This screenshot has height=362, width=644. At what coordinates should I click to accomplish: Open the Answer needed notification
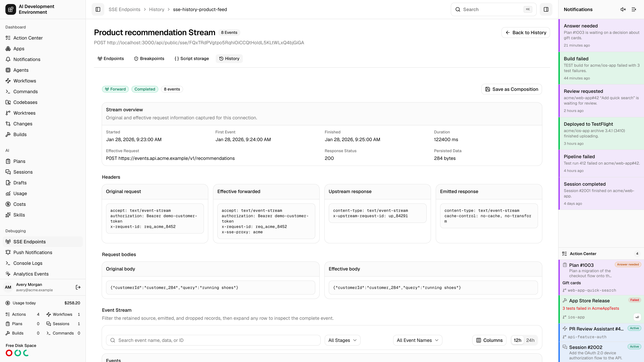(601, 36)
